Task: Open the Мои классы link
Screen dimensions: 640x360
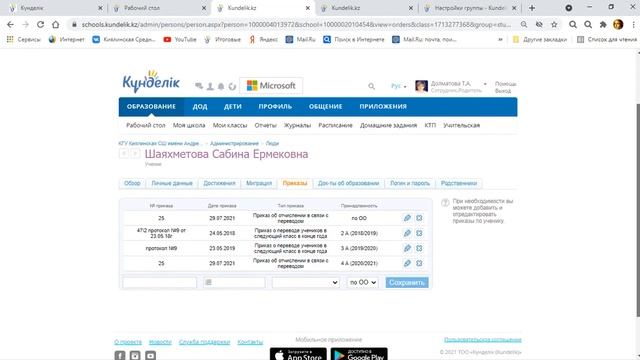Action: 230,125
